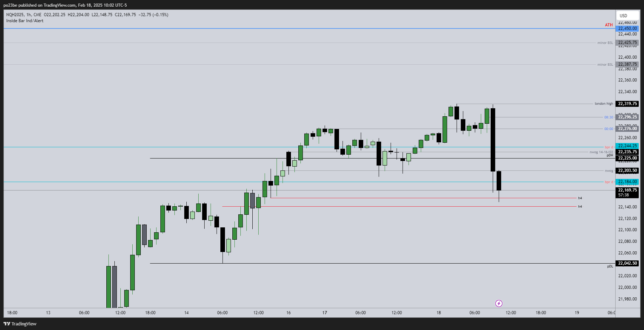This screenshot has height=330, width=644.
Task: Click the 22,319.75 price axis tag
Action: pos(627,104)
